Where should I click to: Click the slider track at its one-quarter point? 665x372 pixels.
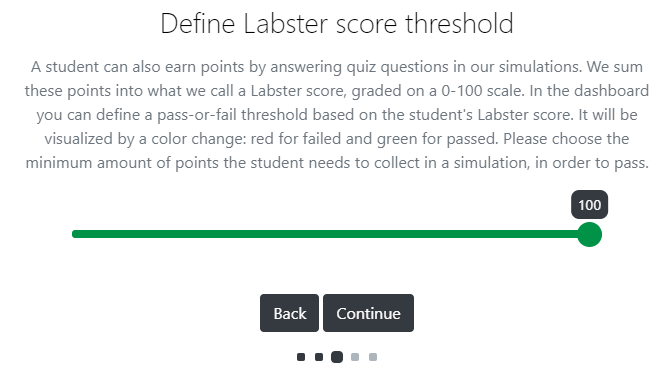201,234
